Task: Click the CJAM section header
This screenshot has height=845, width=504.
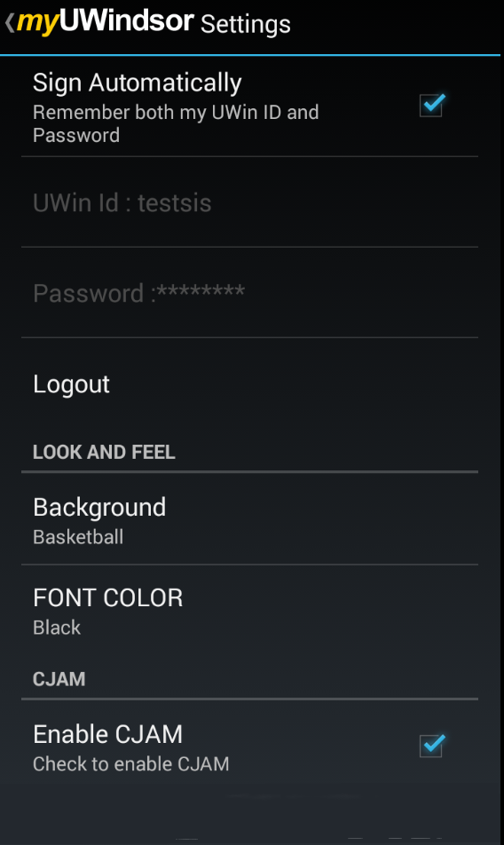Action: [x=59, y=679]
